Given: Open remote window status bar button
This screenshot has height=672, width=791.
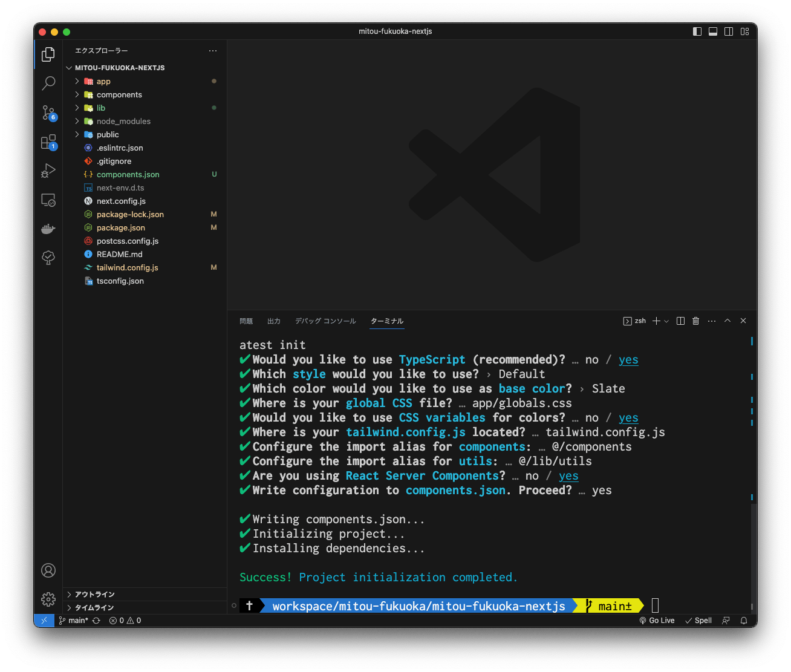Looking at the screenshot, I should coord(44,621).
